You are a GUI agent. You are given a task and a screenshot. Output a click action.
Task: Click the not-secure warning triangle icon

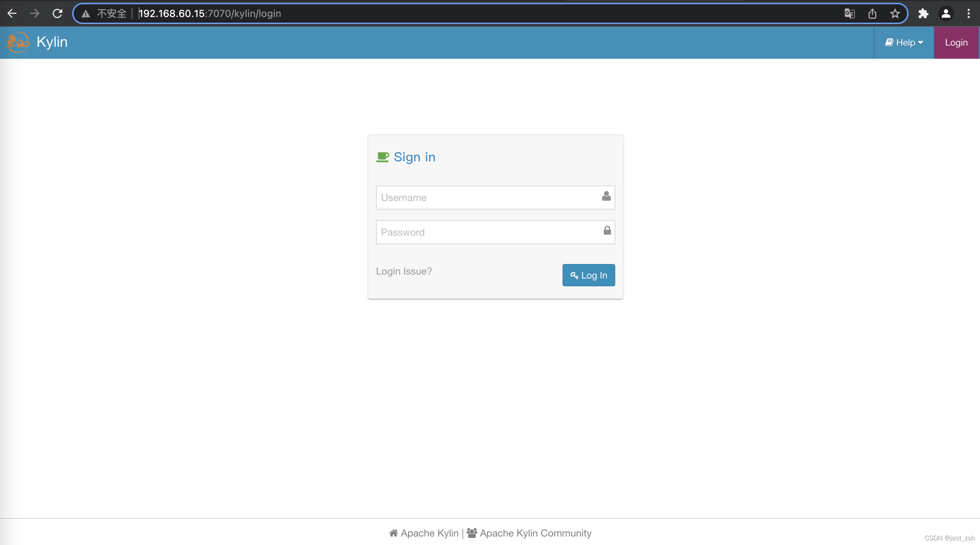coord(86,14)
